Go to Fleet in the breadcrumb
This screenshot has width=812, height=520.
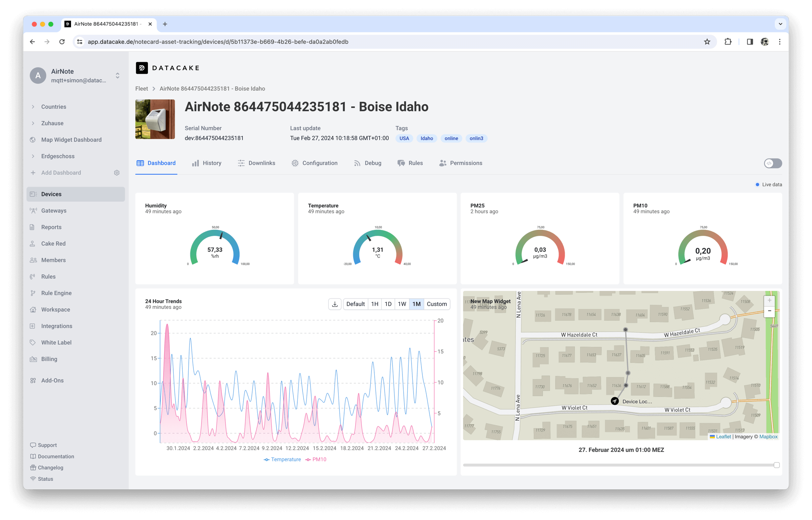(142, 89)
